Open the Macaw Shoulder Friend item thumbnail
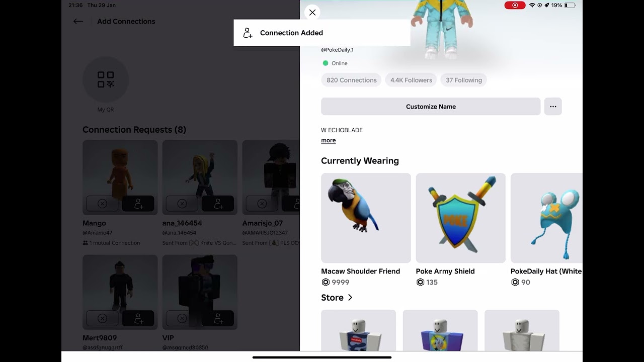The width and height of the screenshot is (644, 362). (x=366, y=218)
